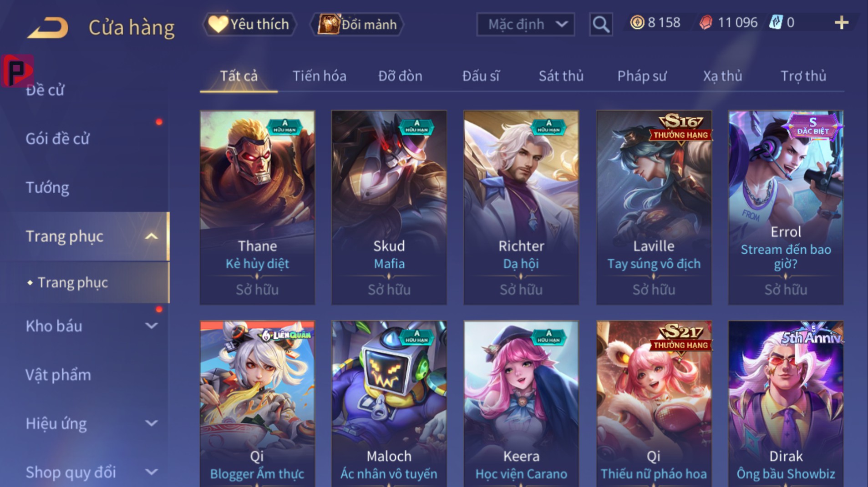
Task: Click the red ruby currency icon
Action: 706,22
